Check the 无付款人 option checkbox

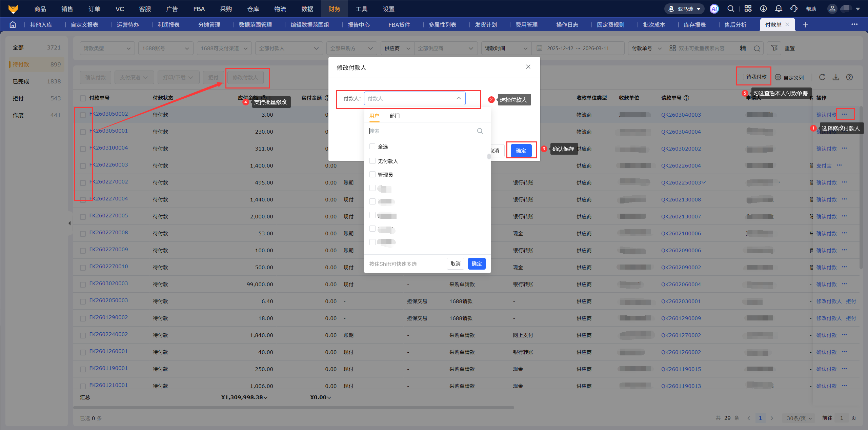click(372, 161)
